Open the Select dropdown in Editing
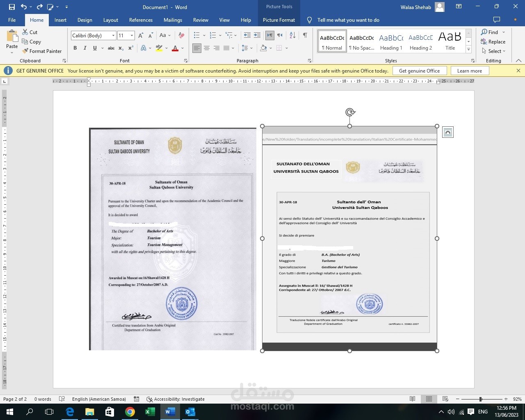Viewport: 525px width, 420px height. coord(493,51)
